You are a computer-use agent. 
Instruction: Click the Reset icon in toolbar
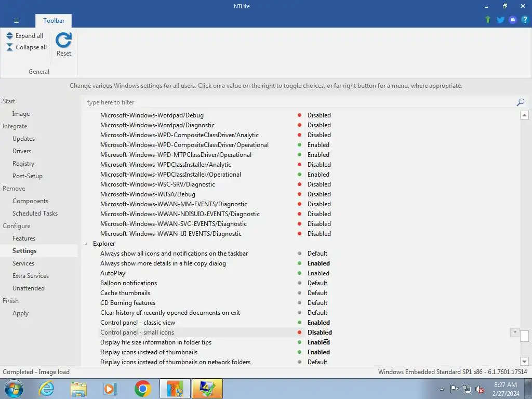pyautogui.click(x=63, y=40)
